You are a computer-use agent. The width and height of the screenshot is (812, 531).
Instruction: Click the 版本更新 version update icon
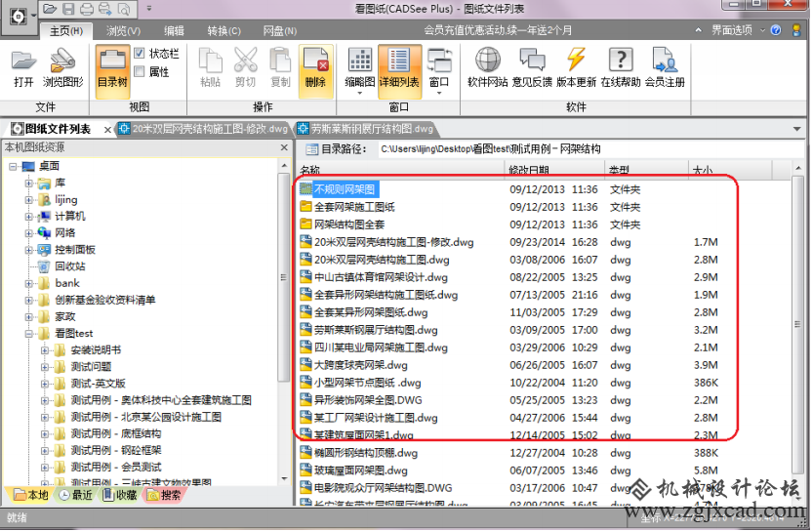click(577, 68)
